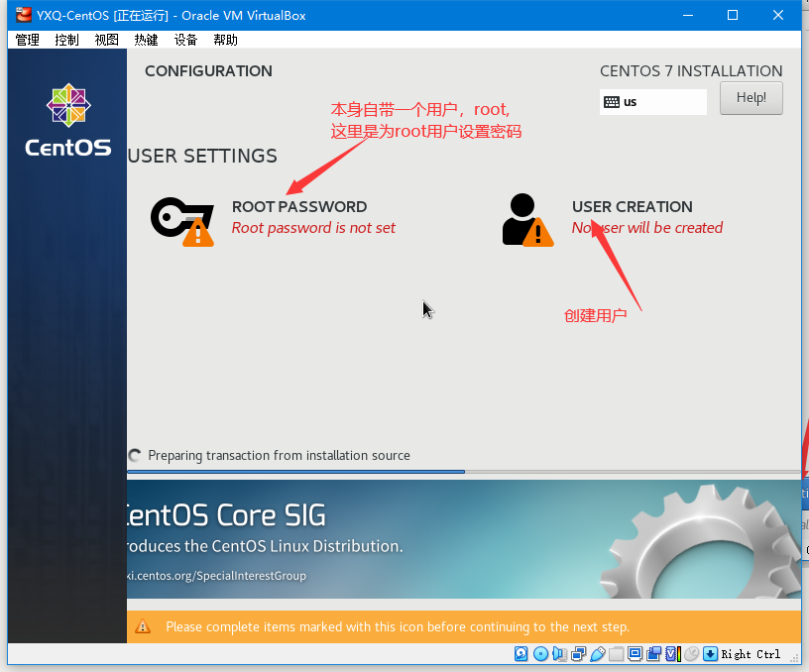Open the 控制 menu
Viewport: 809px width, 672px height.
[67, 40]
